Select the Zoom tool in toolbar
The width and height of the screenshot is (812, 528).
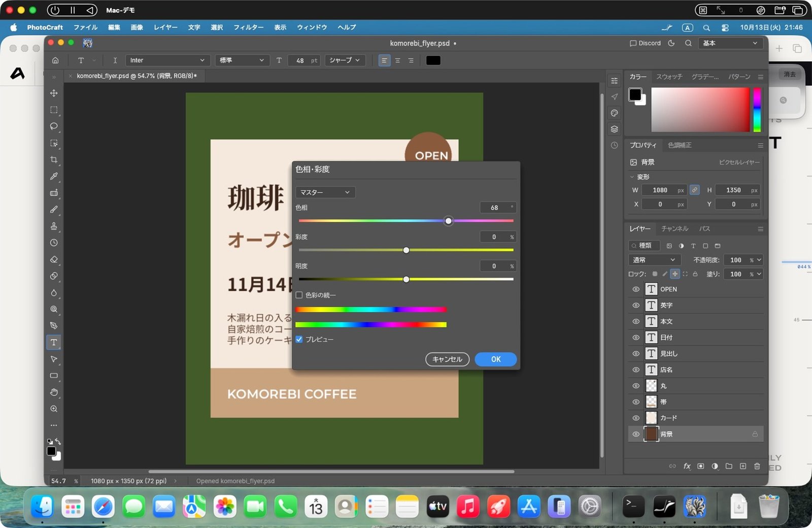click(54, 409)
